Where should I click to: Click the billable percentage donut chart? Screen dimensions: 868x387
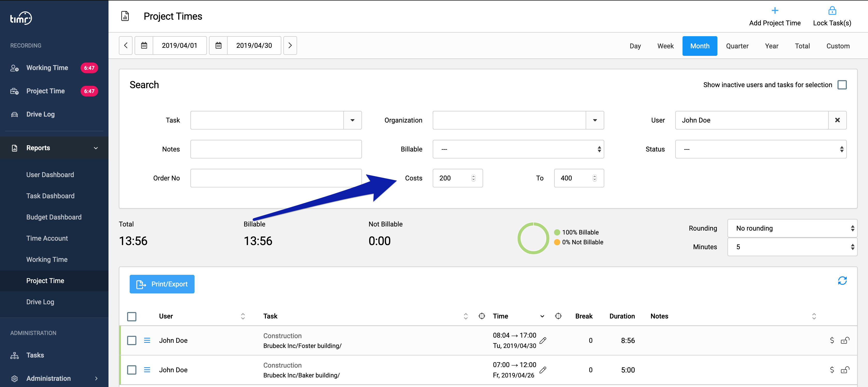pyautogui.click(x=533, y=238)
